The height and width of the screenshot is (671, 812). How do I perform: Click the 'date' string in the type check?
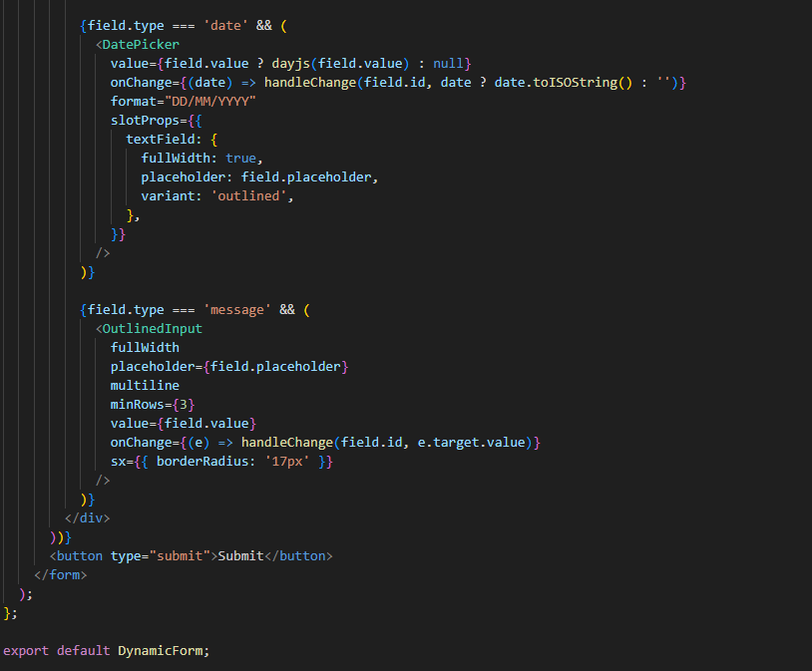coord(225,25)
